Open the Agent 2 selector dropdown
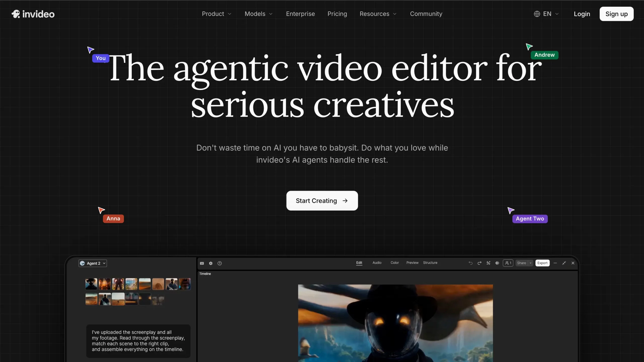 (93, 263)
